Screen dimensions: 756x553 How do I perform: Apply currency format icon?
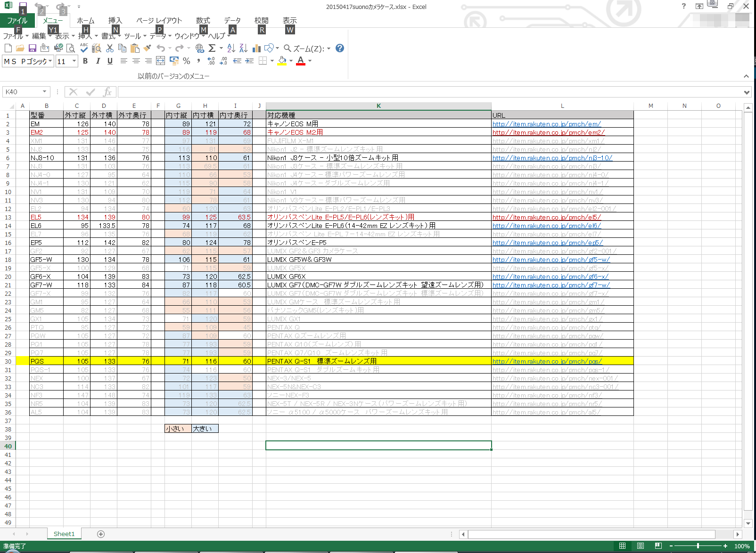point(174,61)
